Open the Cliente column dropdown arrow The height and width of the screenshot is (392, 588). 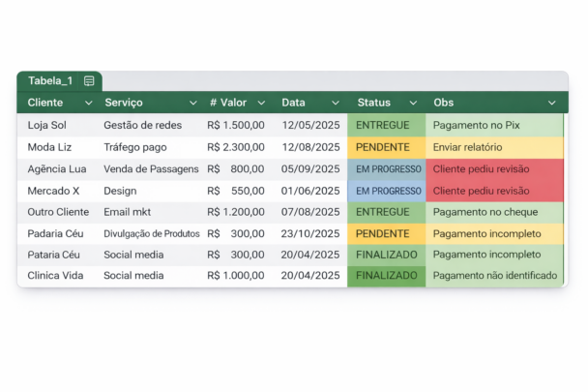coord(89,103)
